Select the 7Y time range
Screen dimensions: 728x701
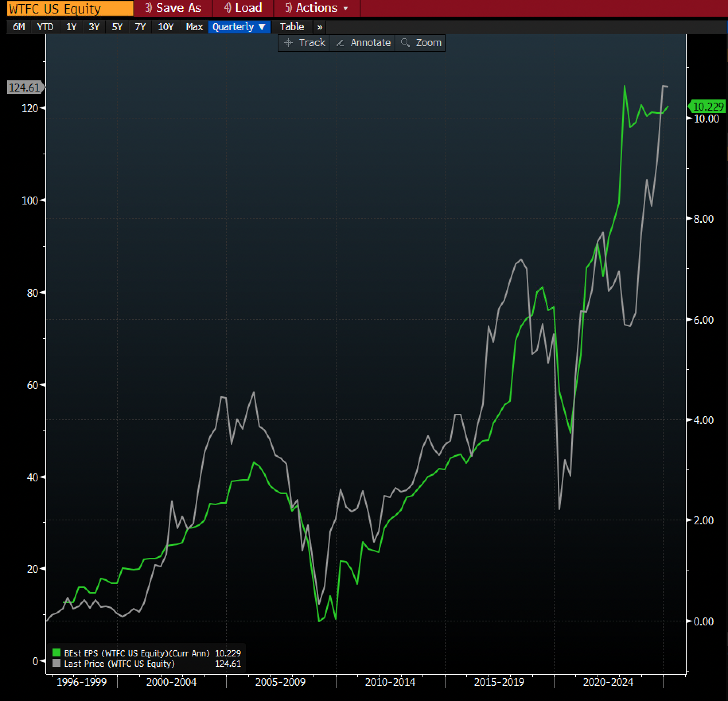point(140,27)
